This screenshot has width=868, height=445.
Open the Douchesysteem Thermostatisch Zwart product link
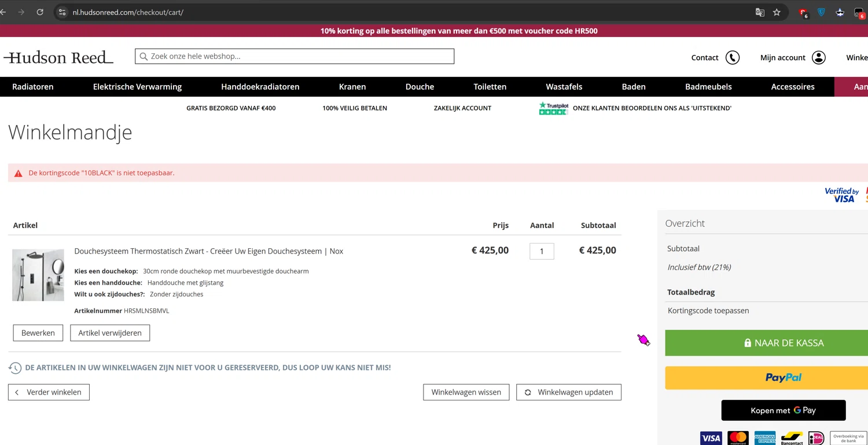point(209,251)
